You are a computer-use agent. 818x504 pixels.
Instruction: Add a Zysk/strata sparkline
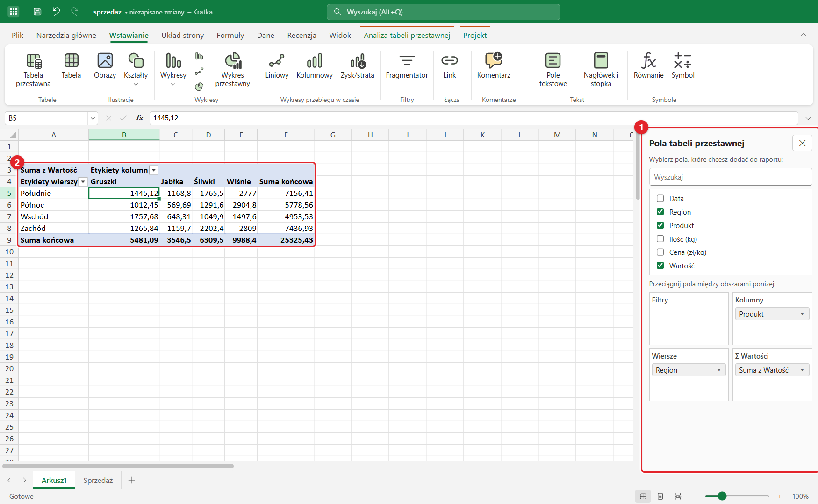358,66
